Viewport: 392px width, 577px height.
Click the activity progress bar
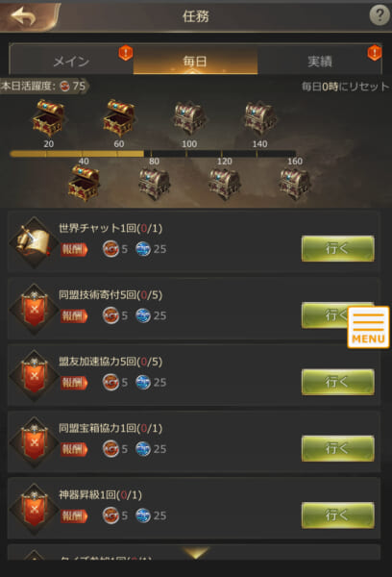click(x=153, y=154)
